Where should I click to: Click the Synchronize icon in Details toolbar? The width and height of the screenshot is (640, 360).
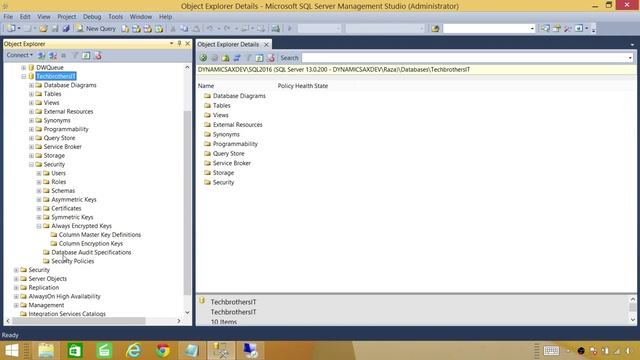[237, 58]
